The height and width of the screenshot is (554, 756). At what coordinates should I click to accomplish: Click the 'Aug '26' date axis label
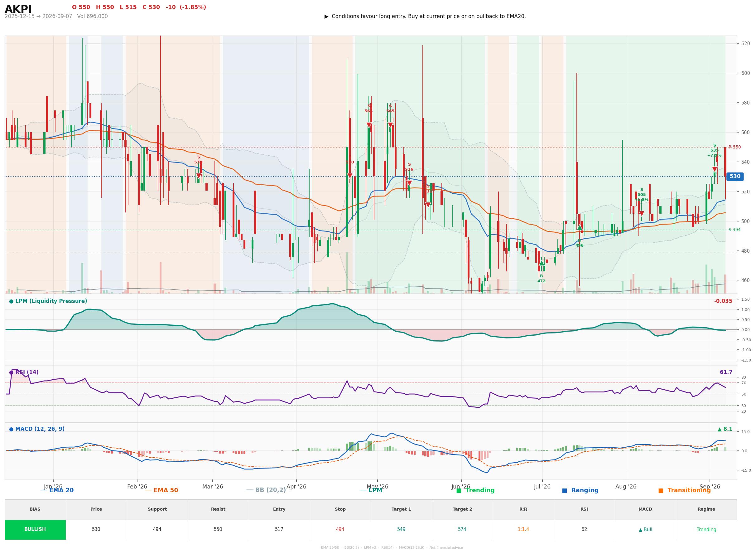626,487
